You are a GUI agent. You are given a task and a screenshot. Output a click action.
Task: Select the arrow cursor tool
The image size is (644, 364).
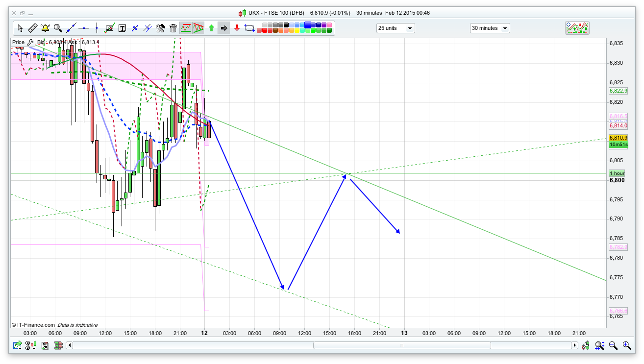point(20,28)
